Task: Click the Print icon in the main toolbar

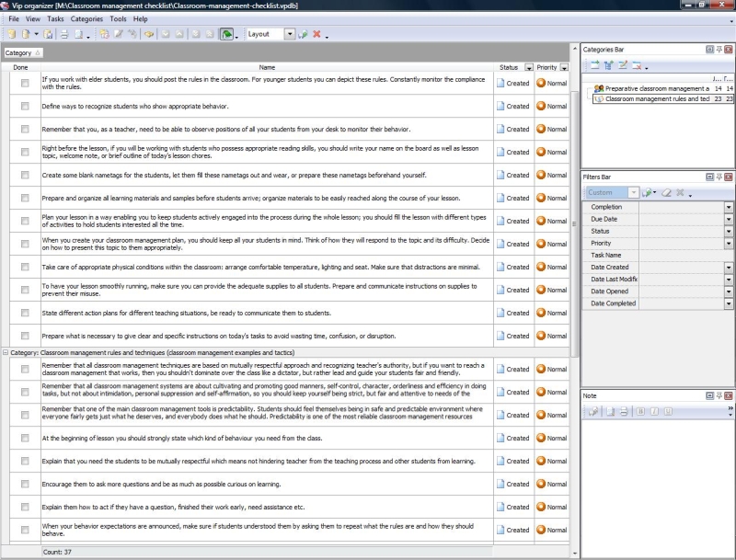Action: (64, 34)
